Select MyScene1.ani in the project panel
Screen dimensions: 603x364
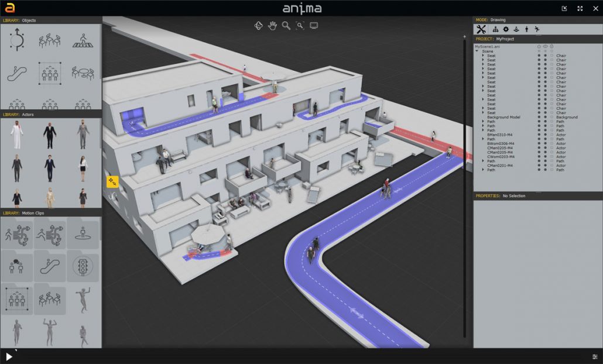[x=487, y=46]
